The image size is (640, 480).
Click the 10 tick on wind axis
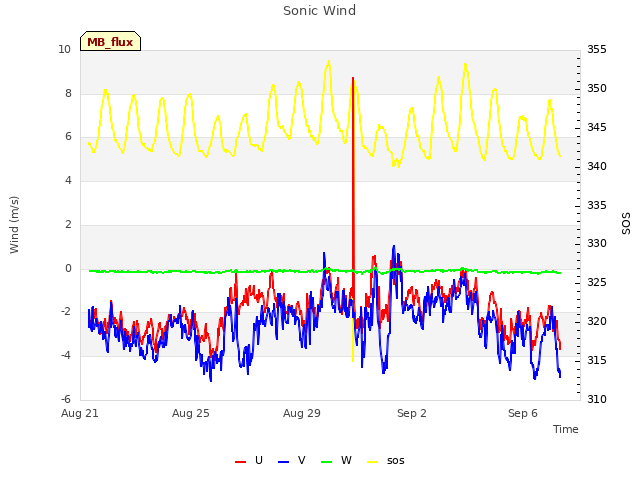pos(64,50)
